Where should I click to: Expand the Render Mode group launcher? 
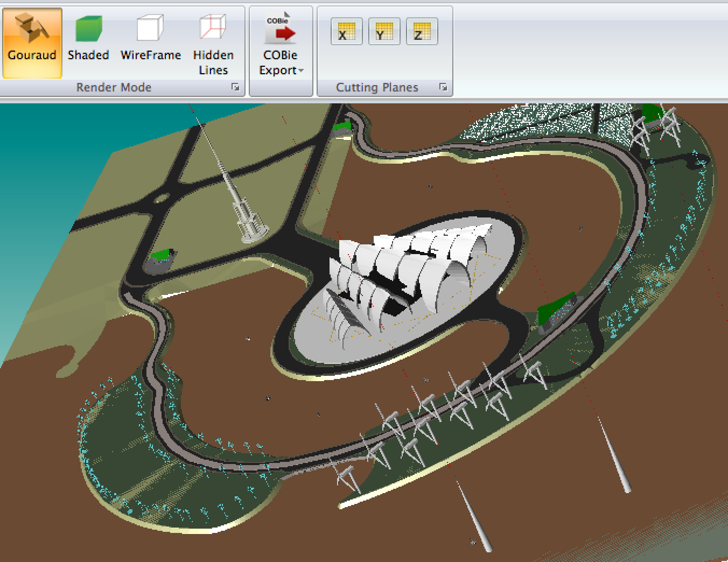[x=235, y=87]
